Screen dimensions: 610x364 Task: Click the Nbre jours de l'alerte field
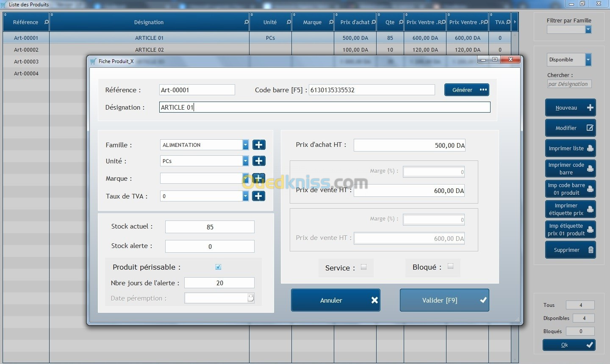(219, 283)
